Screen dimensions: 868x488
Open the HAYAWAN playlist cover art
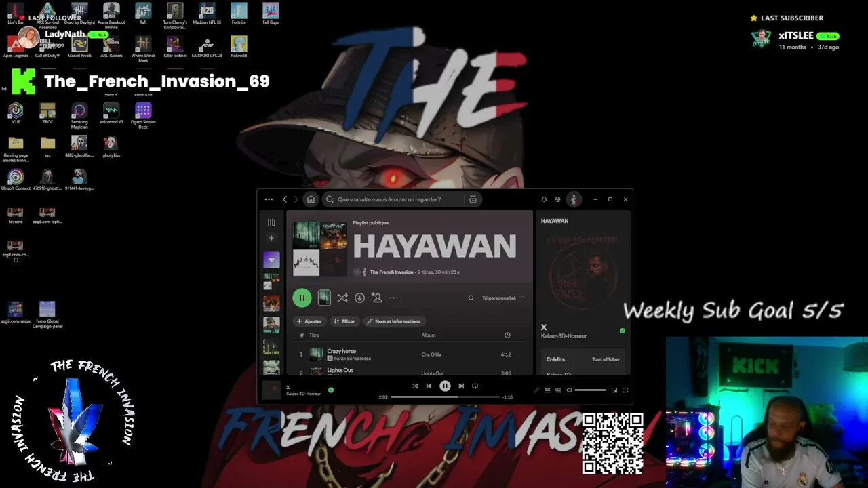point(319,249)
